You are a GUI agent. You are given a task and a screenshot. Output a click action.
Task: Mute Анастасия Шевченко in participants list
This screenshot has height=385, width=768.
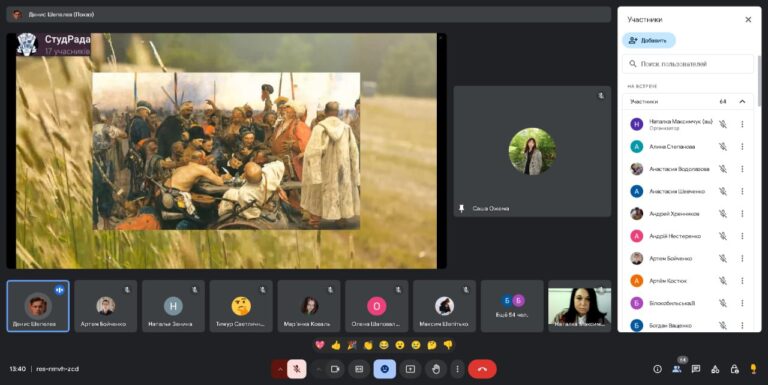[x=723, y=191]
